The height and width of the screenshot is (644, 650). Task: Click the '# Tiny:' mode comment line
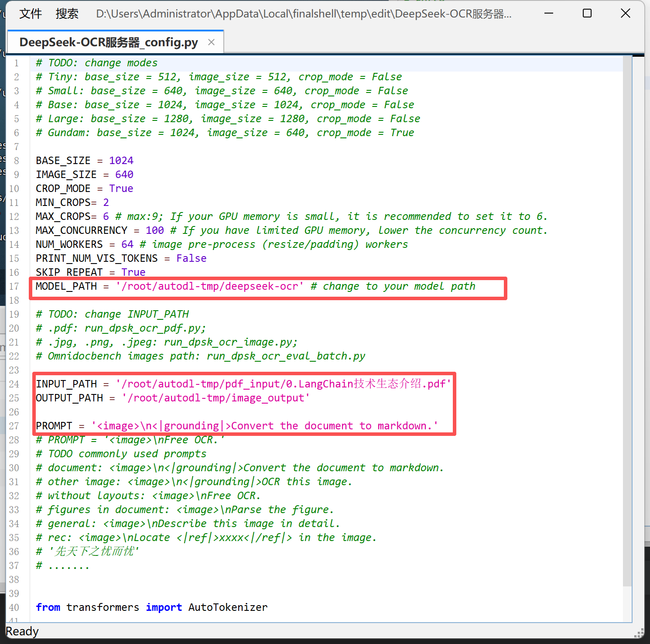(219, 77)
